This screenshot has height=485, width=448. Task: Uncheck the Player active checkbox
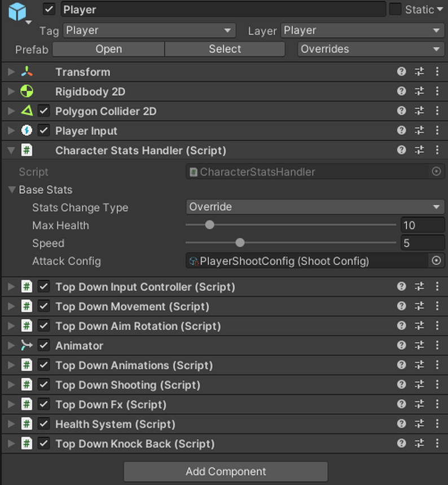pyautogui.click(x=49, y=9)
